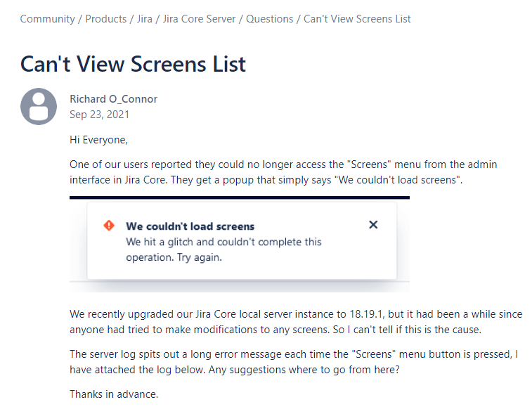Click the paragraph starting "The server log spits out"
This screenshot has width=532, height=414.
tap(293, 361)
